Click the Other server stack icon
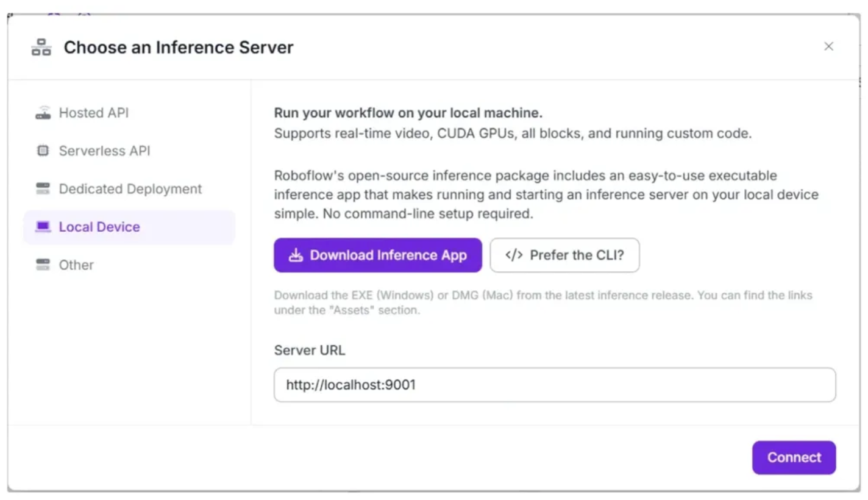The width and height of the screenshot is (868, 500). pos(43,265)
